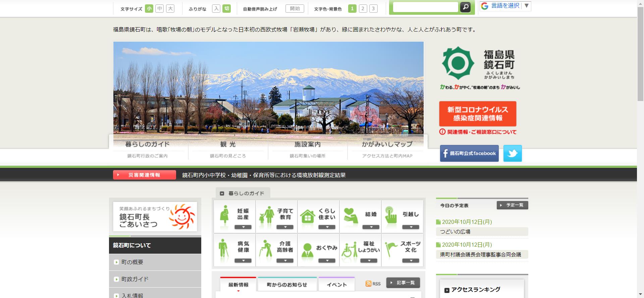This screenshot has height=298, width=644.
Task: Open 入札情報 in sidebar
Action: click(x=155, y=293)
